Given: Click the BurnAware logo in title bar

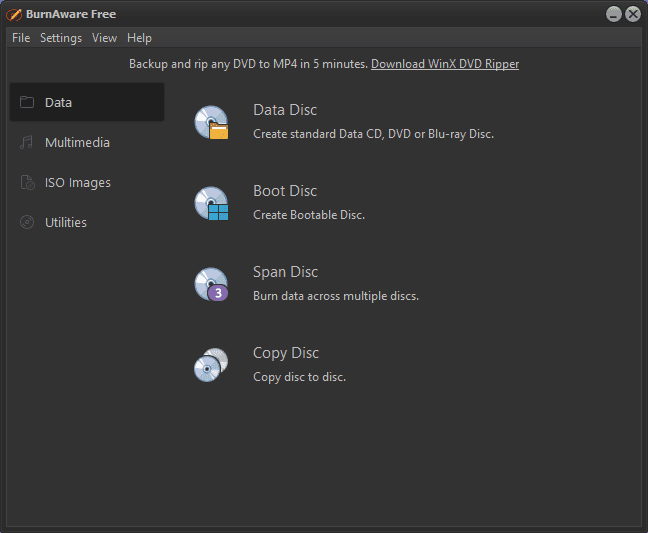Looking at the screenshot, I should coord(14,14).
